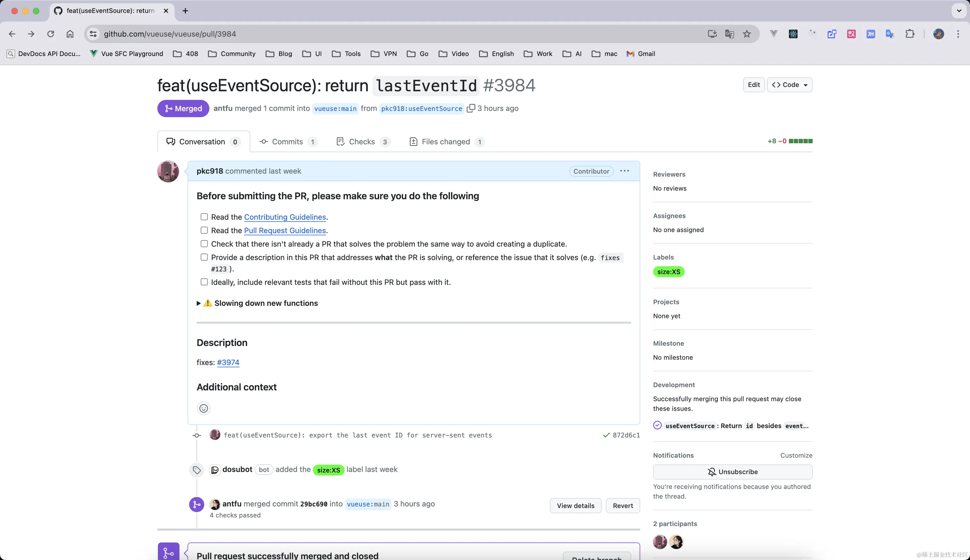Screen dimensions: 970x560
Task: Click the browser forward arrow
Action: click(x=31, y=34)
